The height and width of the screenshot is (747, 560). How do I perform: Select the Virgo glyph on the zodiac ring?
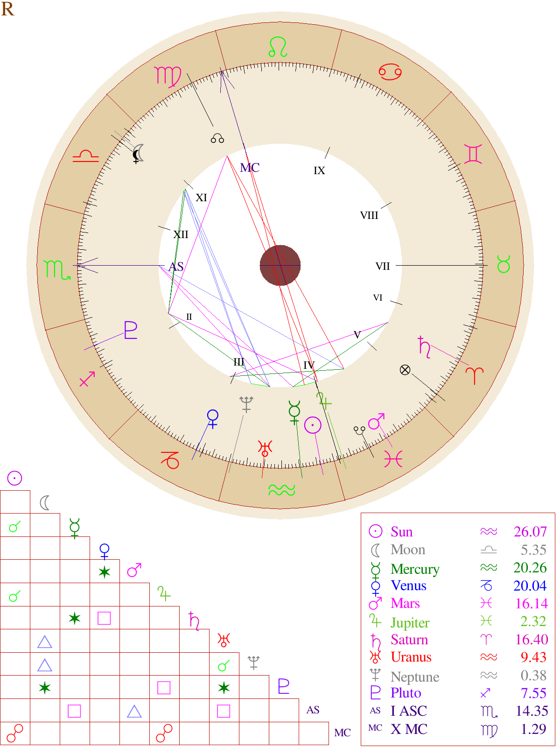[x=168, y=77]
